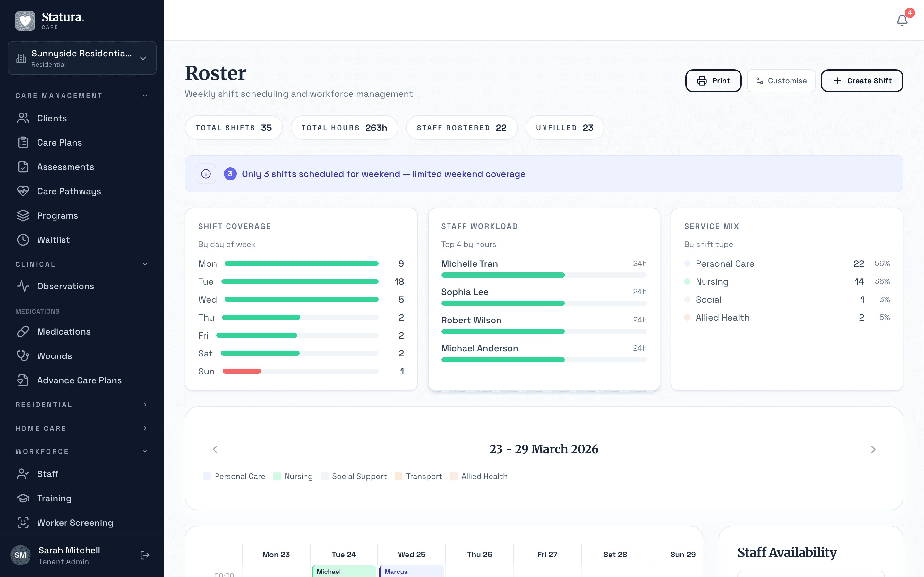This screenshot has width=924, height=577.
Task: Open the Sunnyside Residential facility selector
Action: pyautogui.click(x=82, y=58)
